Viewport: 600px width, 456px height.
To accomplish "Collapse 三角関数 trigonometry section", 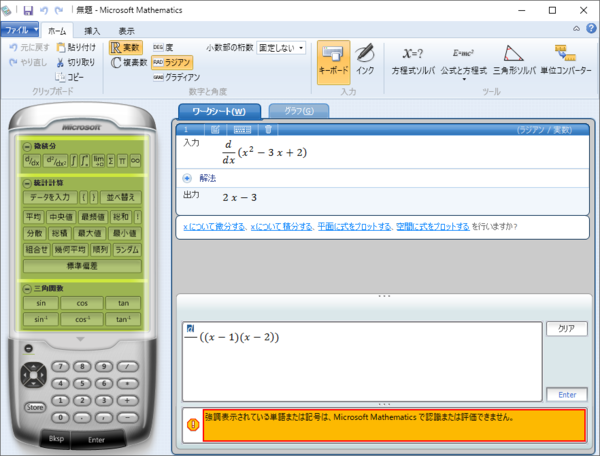I will 27,288.
